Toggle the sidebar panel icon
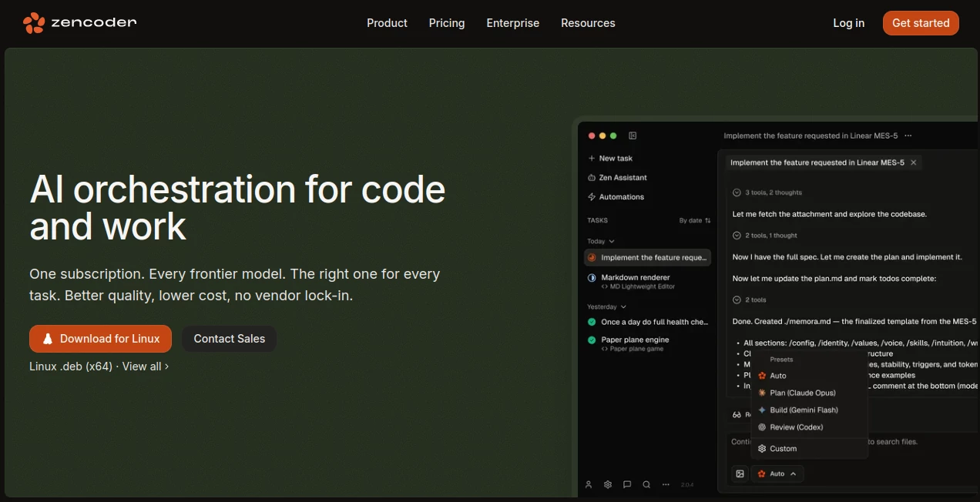The width and height of the screenshot is (980, 502). 633,136
